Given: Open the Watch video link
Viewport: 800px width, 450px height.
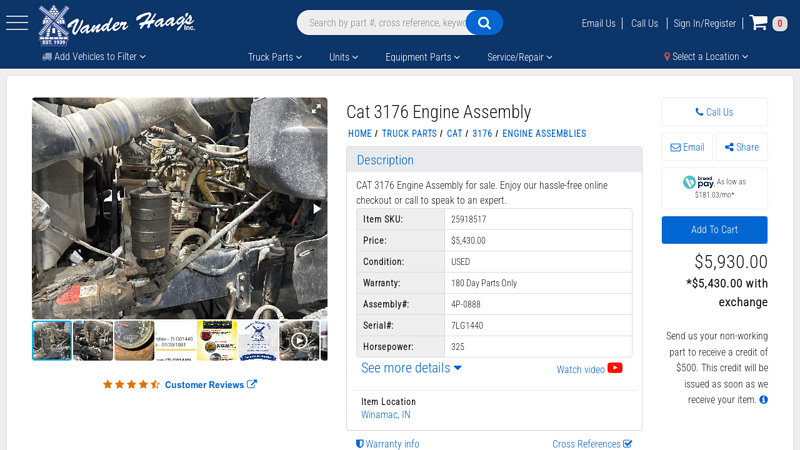Looking at the screenshot, I should coord(581,369).
